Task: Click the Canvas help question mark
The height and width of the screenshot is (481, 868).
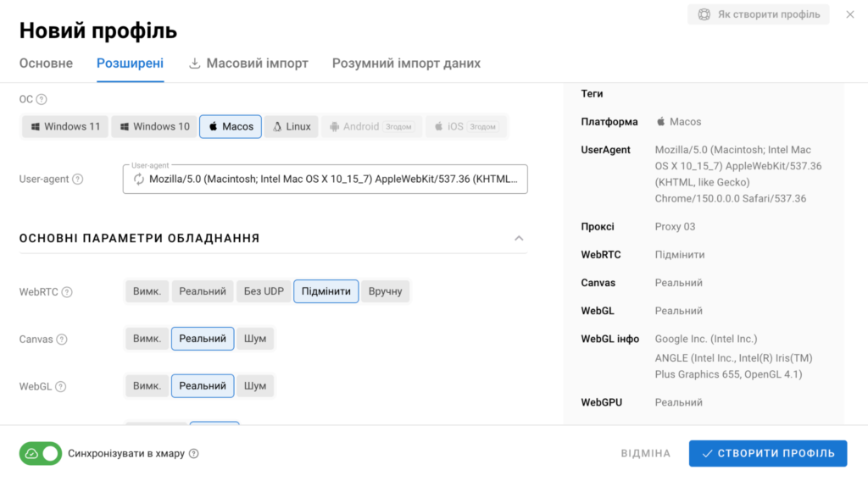Action: (62, 340)
